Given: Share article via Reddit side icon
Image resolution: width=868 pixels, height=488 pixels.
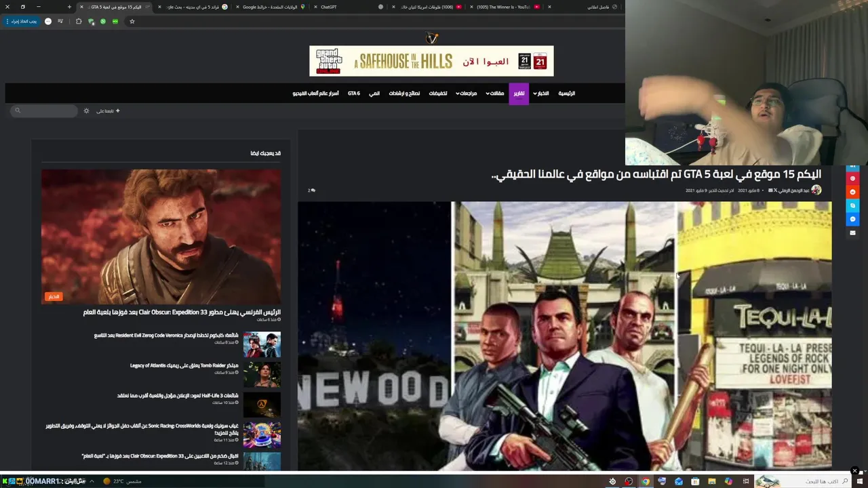Looking at the screenshot, I should click(x=853, y=192).
